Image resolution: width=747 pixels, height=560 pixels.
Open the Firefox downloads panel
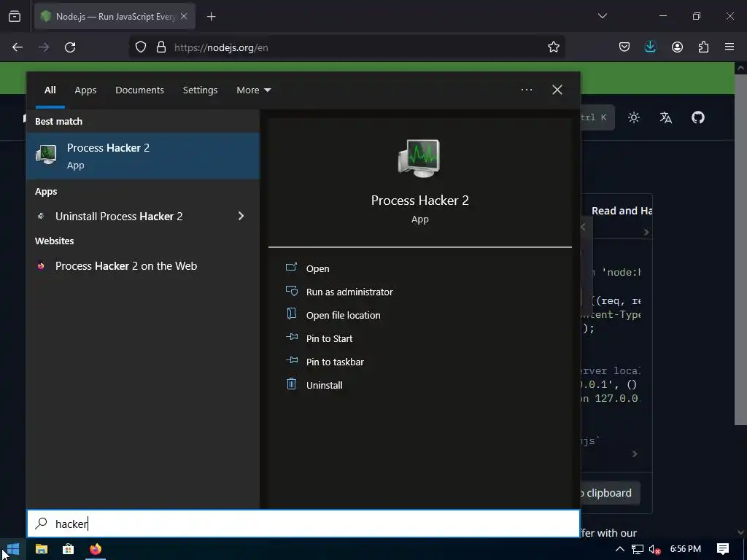tap(650, 47)
